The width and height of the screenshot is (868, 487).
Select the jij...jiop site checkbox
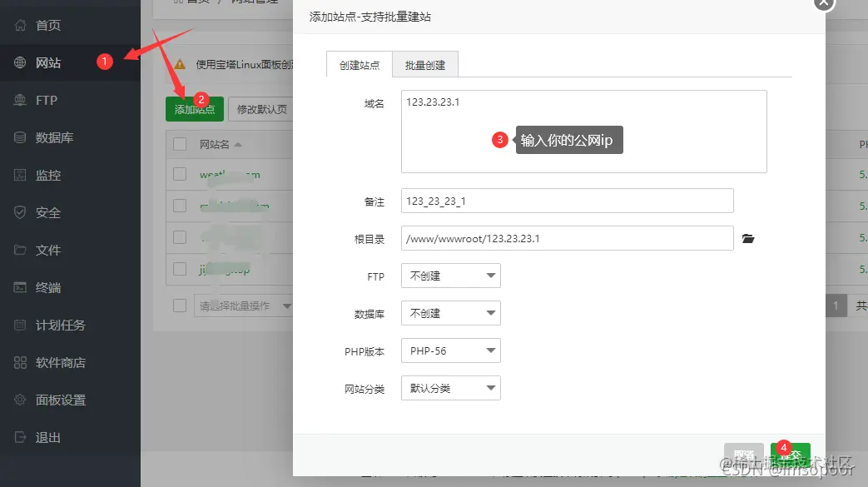coord(180,266)
